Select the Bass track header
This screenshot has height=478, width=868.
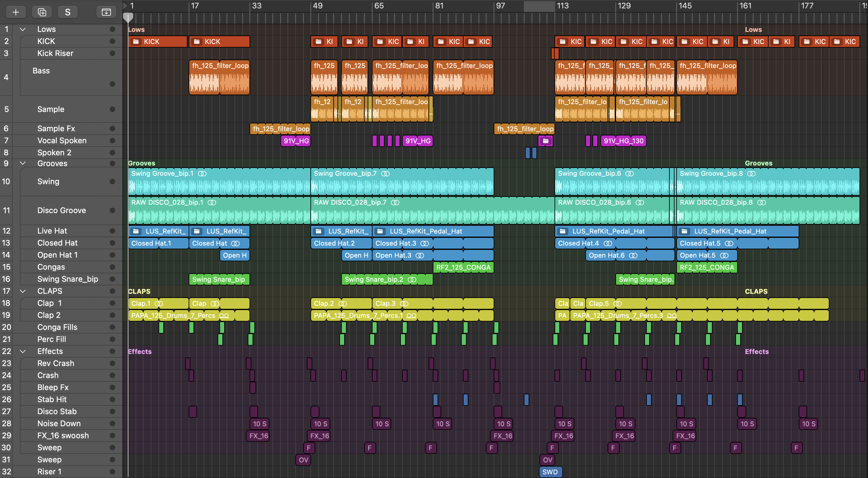[41, 71]
